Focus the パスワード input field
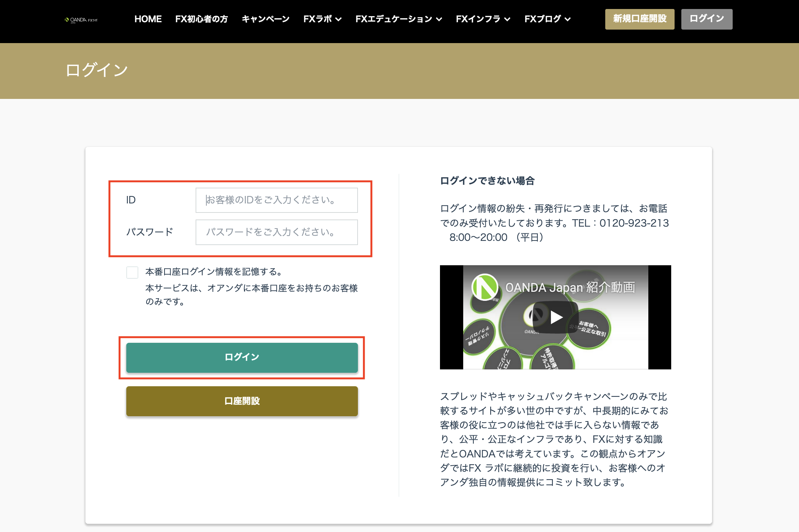Image resolution: width=799 pixels, height=532 pixels. click(x=277, y=232)
